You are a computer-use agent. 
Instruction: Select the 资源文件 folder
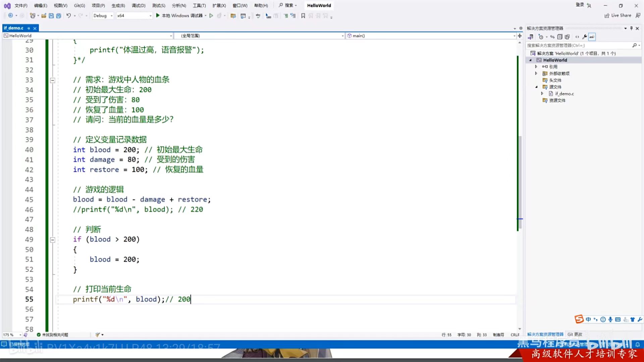pos(557,100)
